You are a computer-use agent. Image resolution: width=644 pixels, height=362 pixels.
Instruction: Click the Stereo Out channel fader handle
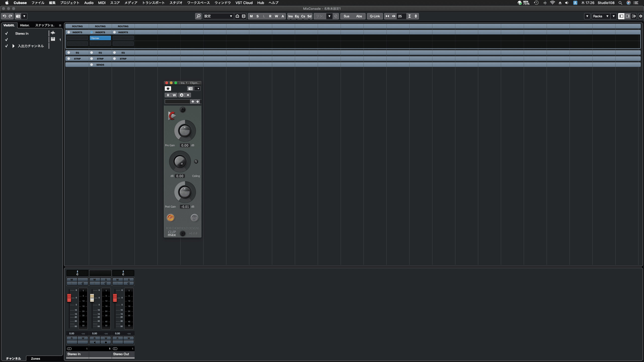pos(115,298)
